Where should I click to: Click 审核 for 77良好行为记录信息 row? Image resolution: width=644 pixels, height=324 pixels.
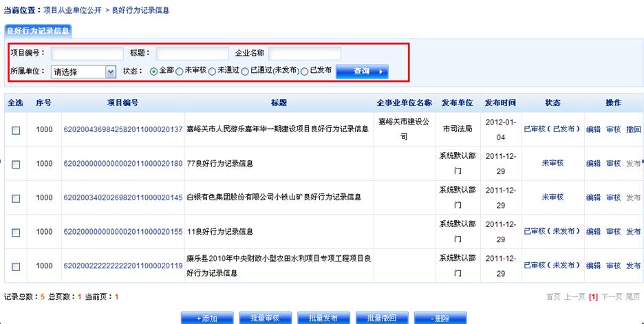click(x=613, y=164)
